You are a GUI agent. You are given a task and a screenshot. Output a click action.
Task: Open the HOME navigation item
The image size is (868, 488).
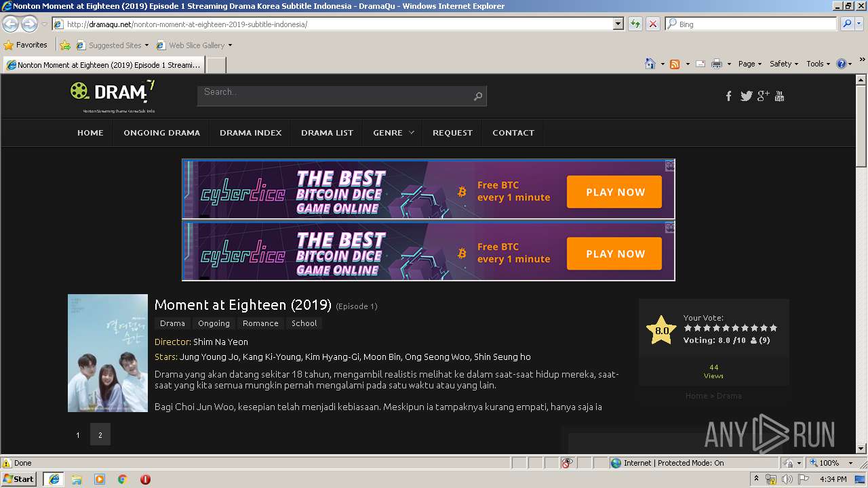[90, 133]
